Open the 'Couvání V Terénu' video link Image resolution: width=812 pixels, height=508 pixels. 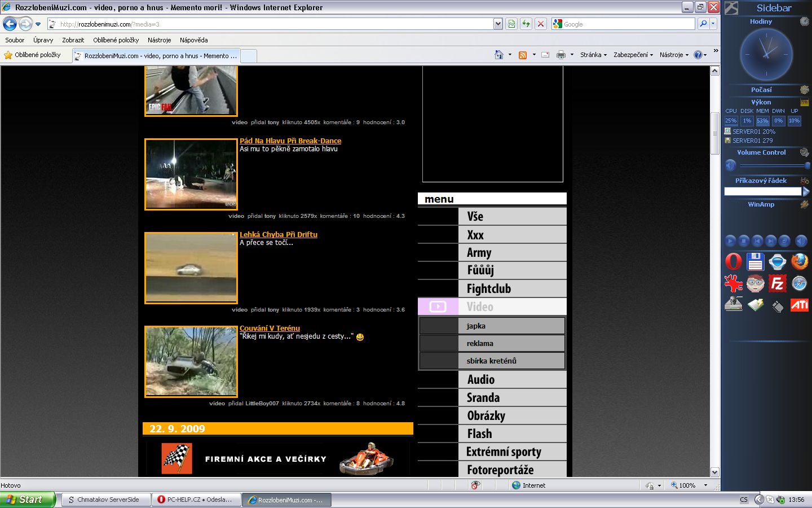point(270,328)
